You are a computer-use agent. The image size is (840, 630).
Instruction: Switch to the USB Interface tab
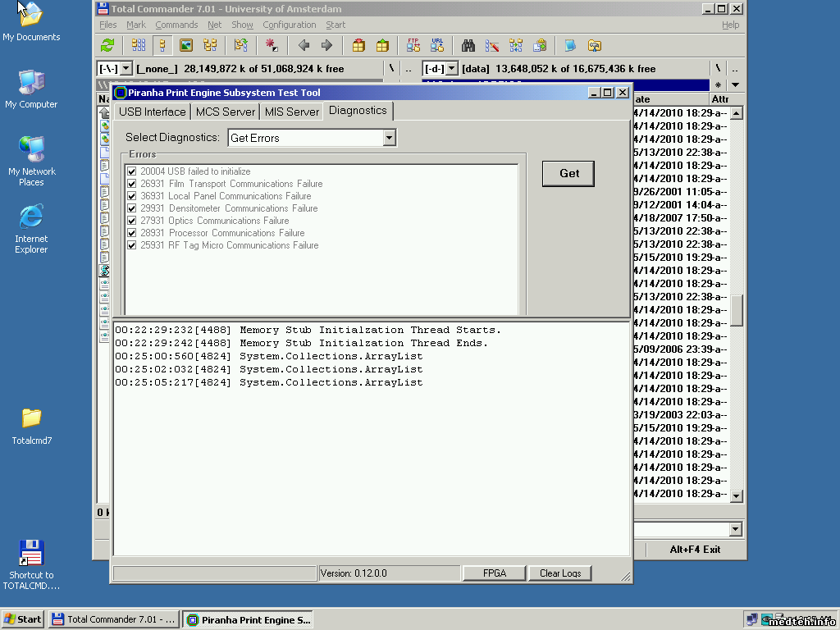(x=152, y=112)
